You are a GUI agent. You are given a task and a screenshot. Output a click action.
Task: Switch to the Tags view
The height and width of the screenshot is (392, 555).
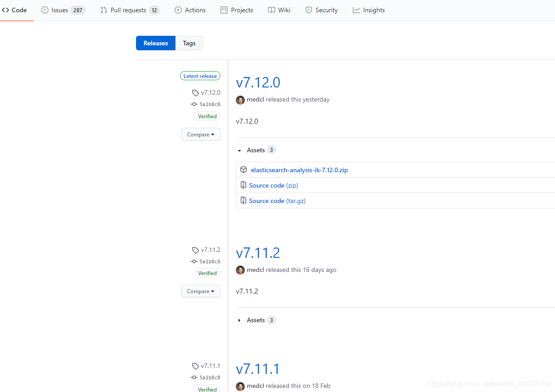click(189, 43)
